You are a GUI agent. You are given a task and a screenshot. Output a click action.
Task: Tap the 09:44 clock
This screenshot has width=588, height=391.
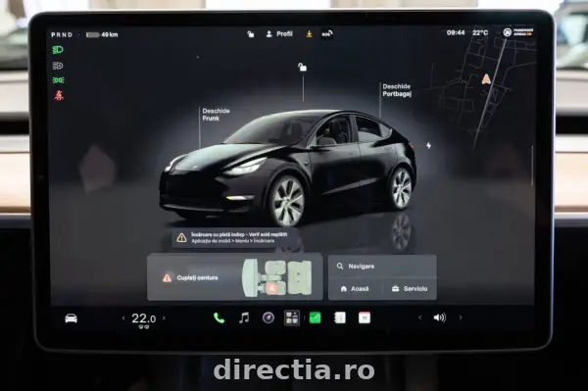pos(456,32)
